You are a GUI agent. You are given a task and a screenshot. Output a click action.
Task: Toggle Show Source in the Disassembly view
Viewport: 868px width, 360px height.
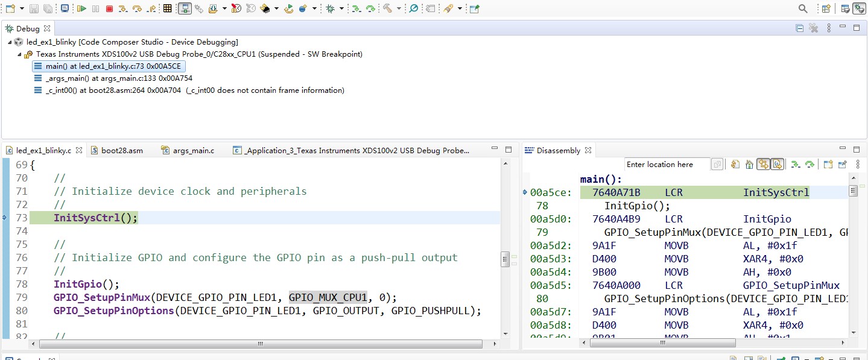(777, 164)
